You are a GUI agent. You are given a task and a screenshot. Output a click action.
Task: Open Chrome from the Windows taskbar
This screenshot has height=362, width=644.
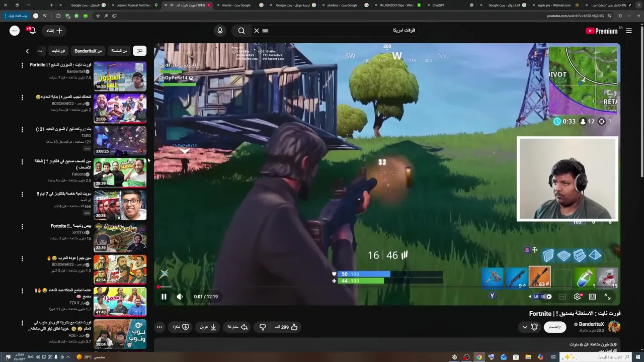tap(479, 357)
